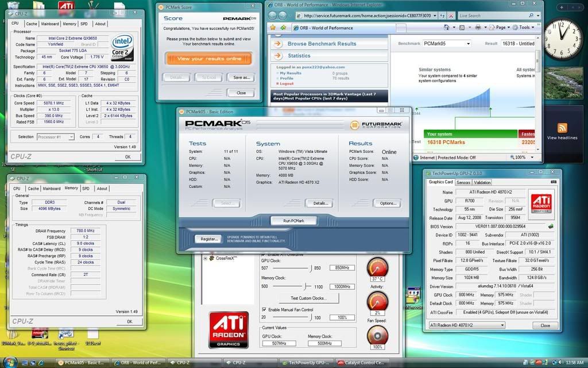Click the Register button in PCMark05
The height and width of the screenshot is (368, 588).
pyautogui.click(x=209, y=239)
